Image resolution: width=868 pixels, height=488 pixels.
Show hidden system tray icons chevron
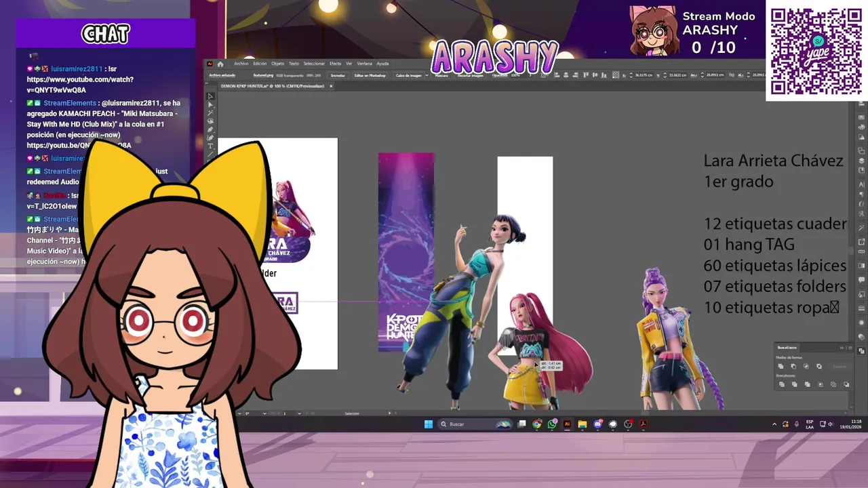point(774,424)
